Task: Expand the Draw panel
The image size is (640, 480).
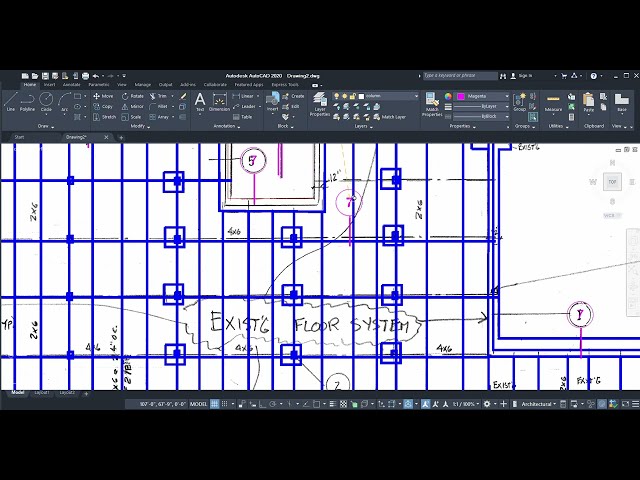Action: [x=46, y=127]
